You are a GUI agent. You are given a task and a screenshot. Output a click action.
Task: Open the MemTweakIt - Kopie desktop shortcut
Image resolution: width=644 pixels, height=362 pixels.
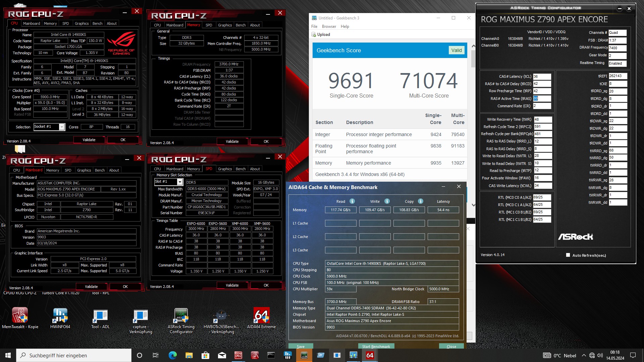tap(20, 318)
